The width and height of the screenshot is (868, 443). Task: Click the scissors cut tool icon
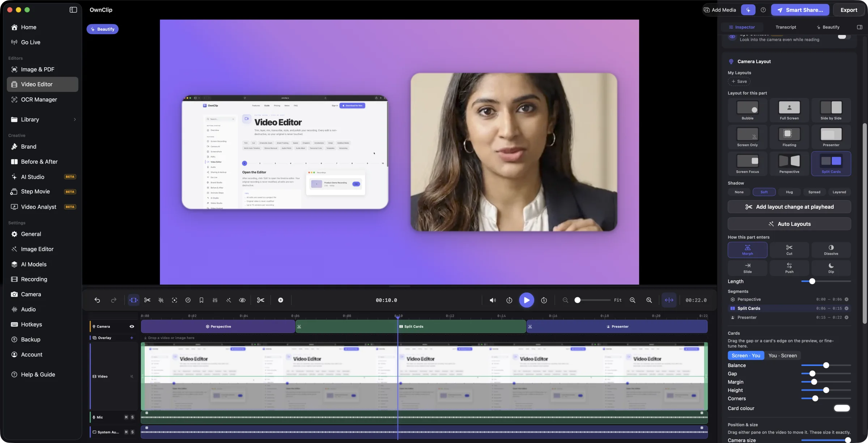(147, 300)
